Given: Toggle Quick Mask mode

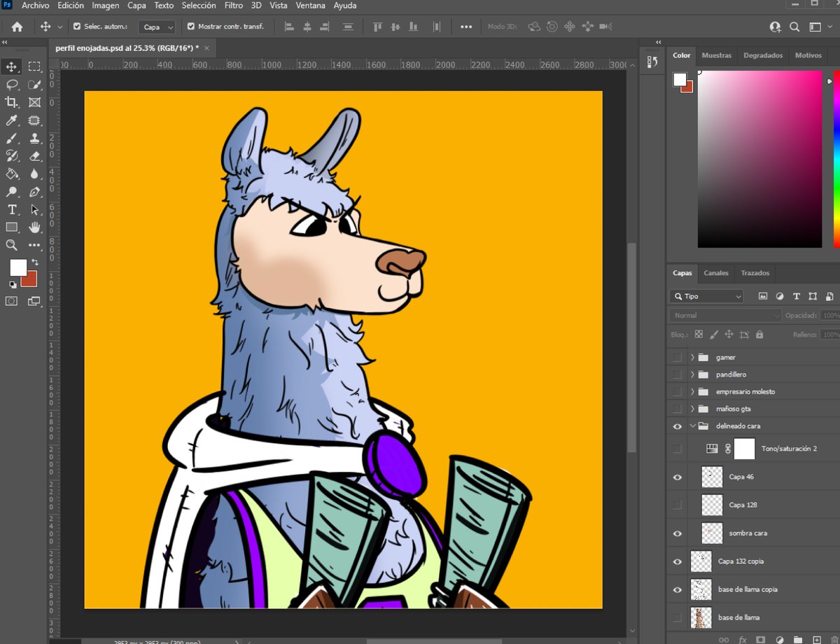Looking at the screenshot, I should (12, 301).
